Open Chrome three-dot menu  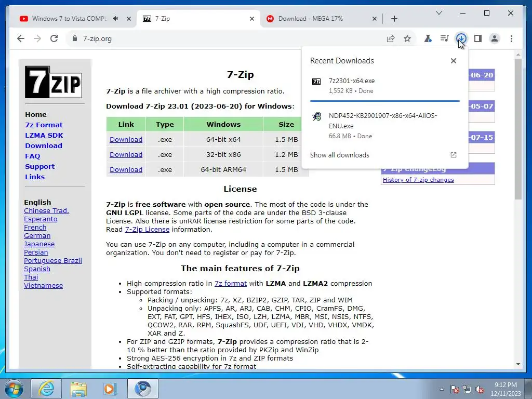(511, 38)
